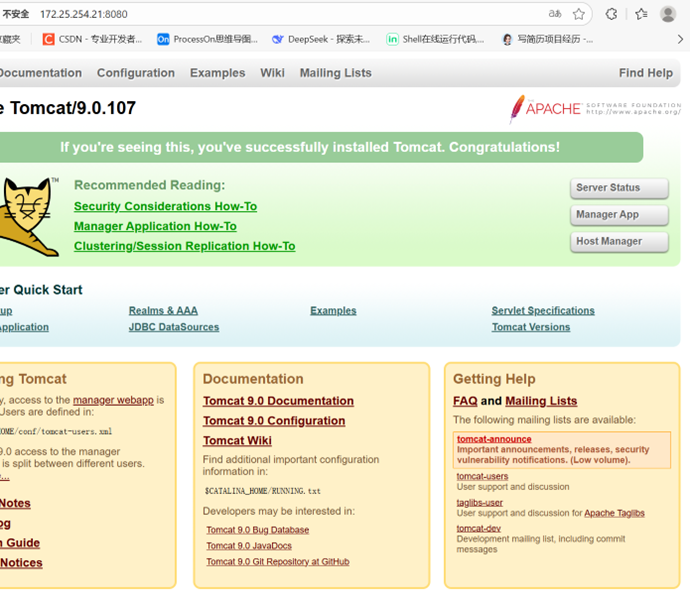690x596 pixels.
Task: Open the Apache Taglibs link
Action: click(x=614, y=513)
